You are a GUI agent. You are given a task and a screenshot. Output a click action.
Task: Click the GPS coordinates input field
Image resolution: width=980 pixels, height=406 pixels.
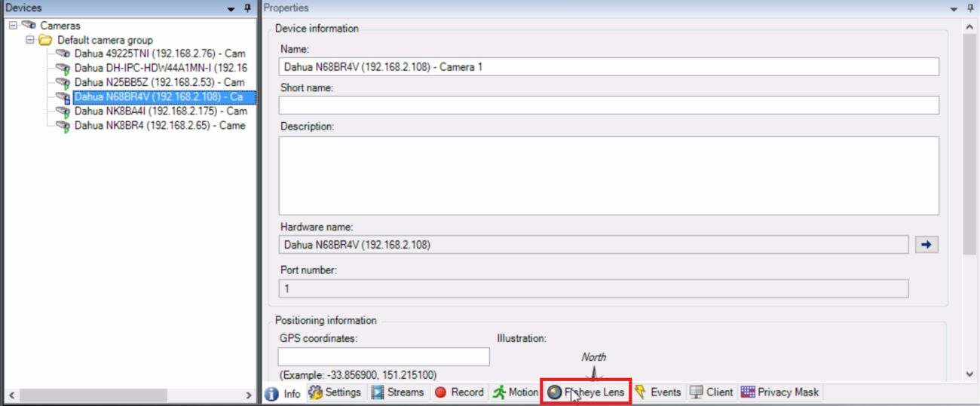[384, 357]
